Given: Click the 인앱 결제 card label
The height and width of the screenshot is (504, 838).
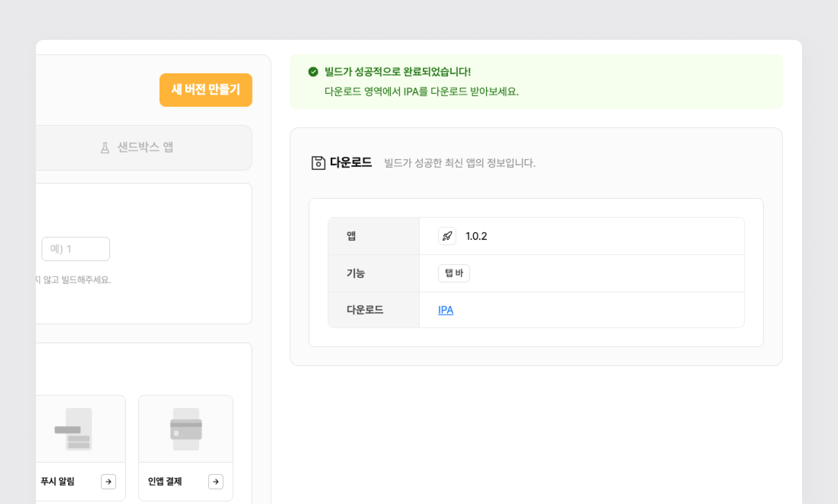Looking at the screenshot, I should click(x=165, y=481).
